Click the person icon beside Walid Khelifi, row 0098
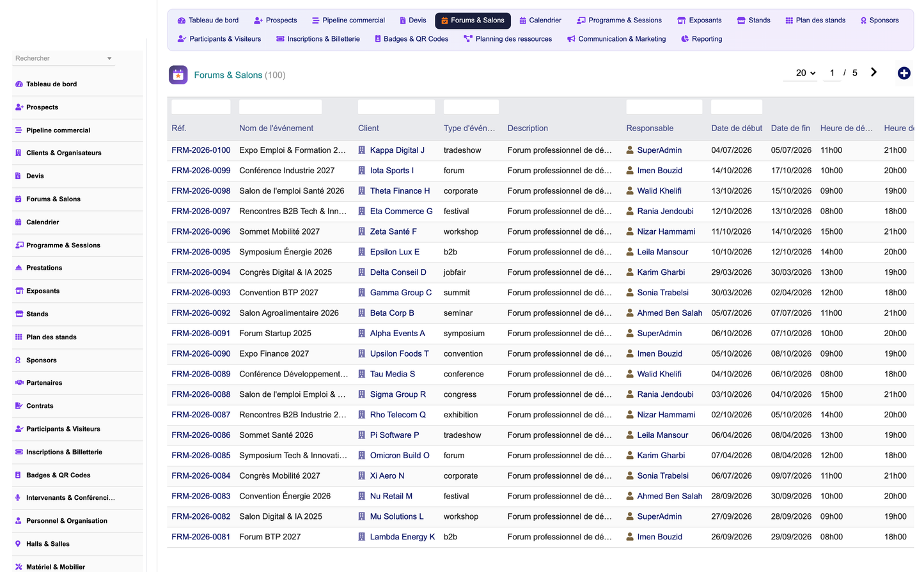The height and width of the screenshot is (572, 924). pyautogui.click(x=630, y=191)
